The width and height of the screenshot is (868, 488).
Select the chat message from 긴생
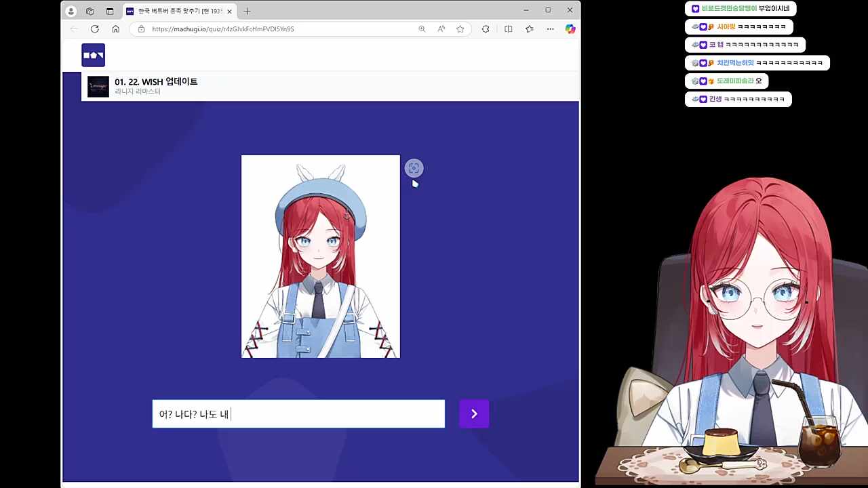tap(738, 100)
